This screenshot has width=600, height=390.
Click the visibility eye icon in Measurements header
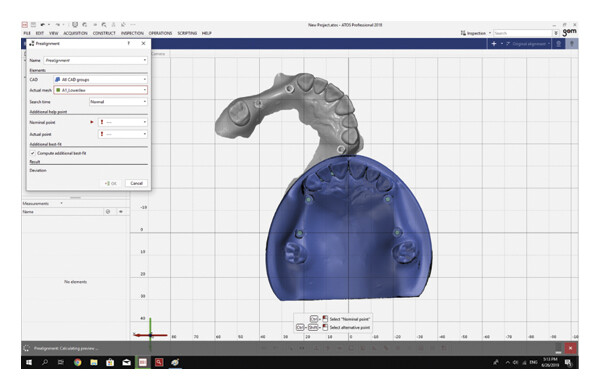[x=121, y=212]
